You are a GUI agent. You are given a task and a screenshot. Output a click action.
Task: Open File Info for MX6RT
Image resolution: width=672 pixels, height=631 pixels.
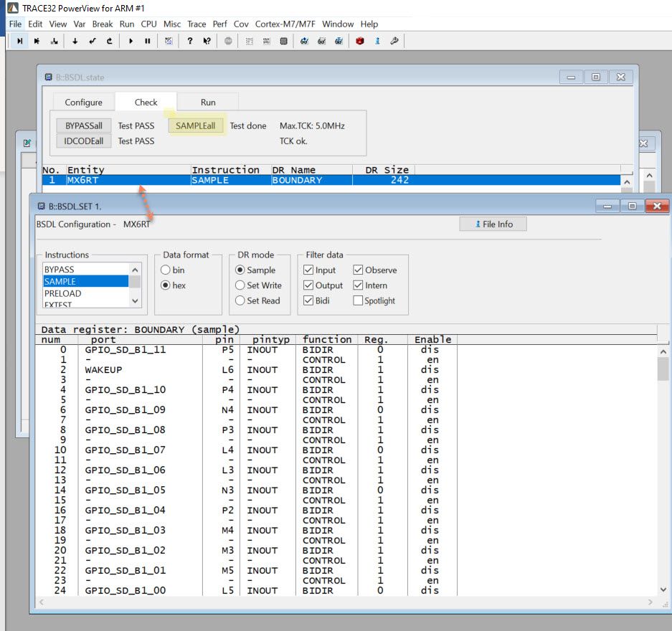[x=493, y=224]
